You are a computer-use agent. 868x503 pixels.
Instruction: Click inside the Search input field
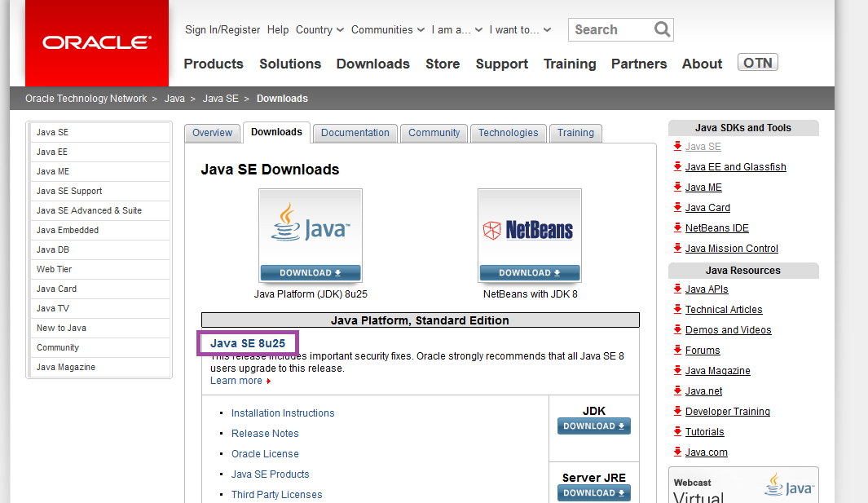(611, 29)
